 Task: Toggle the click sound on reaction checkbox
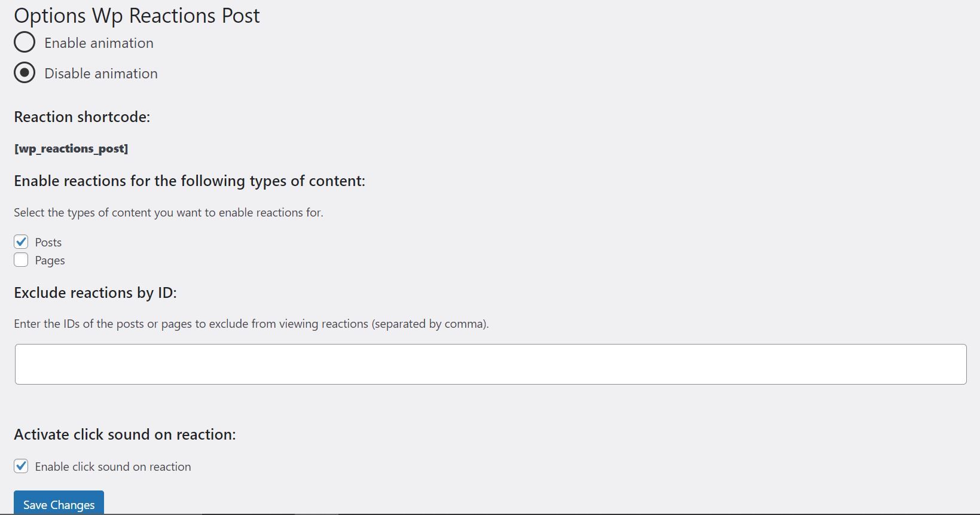point(21,466)
